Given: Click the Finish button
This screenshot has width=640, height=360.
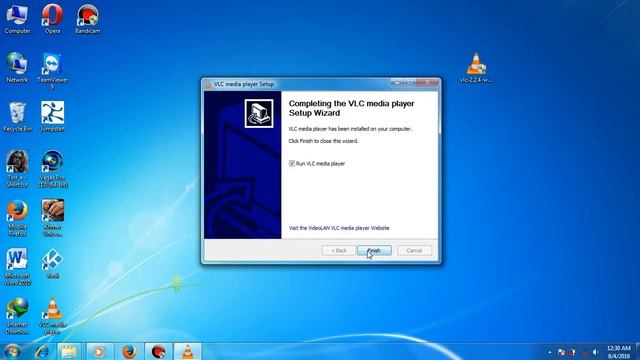Looking at the screenshot, I should pos(374,250).
